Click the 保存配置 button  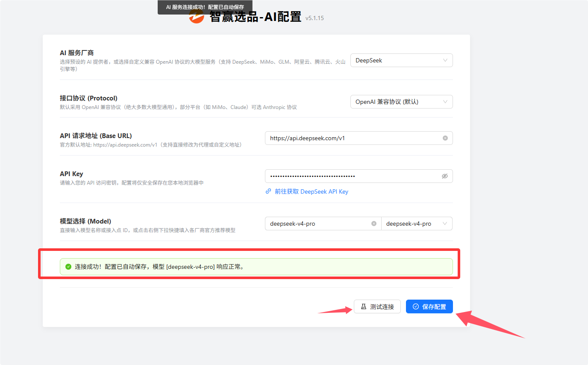point(429,306)
